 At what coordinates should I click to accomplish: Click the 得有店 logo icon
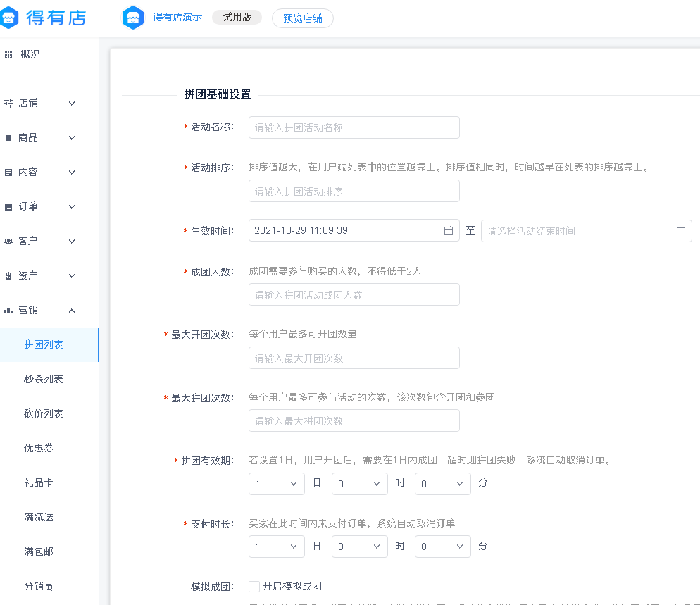tap(8, 18)
